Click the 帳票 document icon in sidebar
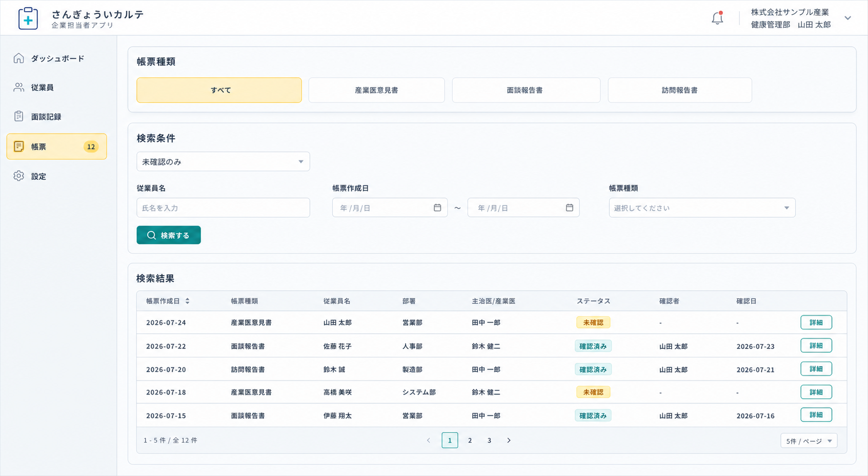This screenshot has width=868, height=476. pyautogui.click(x=19, y=147)
